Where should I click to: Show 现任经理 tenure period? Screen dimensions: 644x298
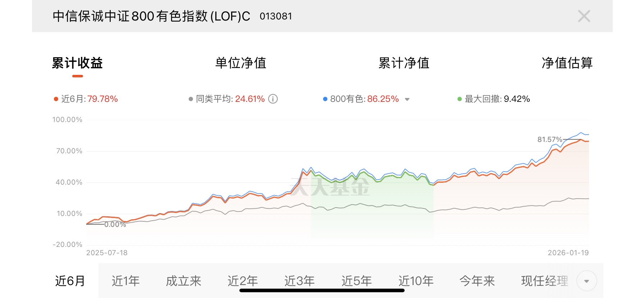[x=544, y=281]
